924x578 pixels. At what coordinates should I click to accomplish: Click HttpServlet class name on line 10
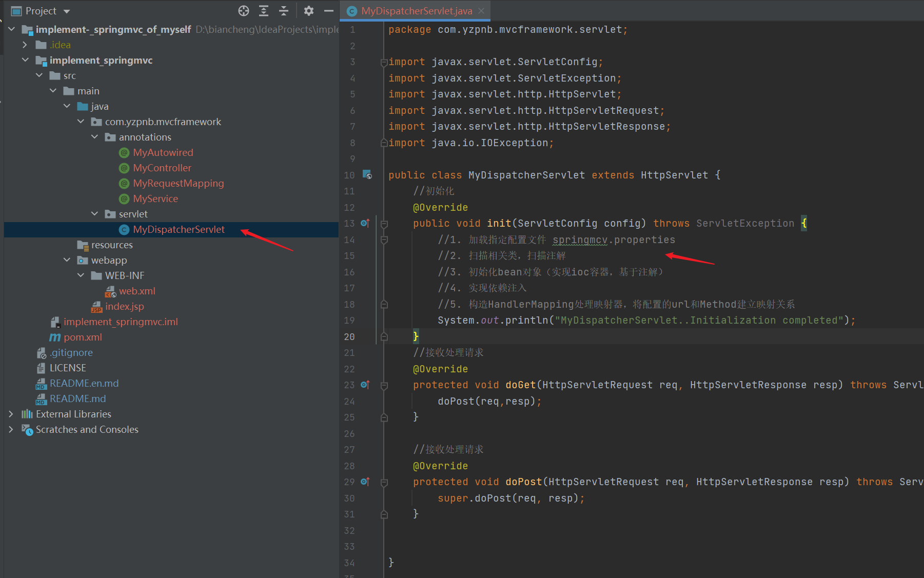(674, 175)
